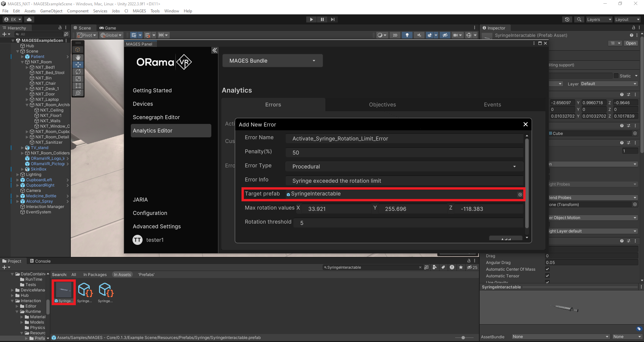Disable the Automatic Tensor checkbox
The width and height of the screenshot is (644, 342).
pyautogui.click(x=547, y=276)
